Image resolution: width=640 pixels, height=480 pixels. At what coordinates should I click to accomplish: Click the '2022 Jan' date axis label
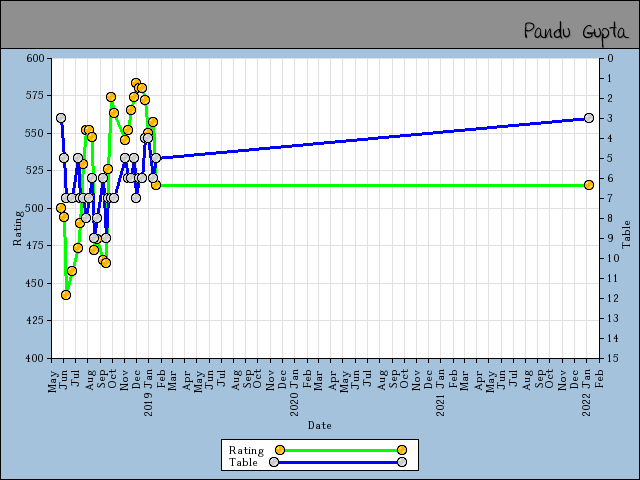pos(587,392)
